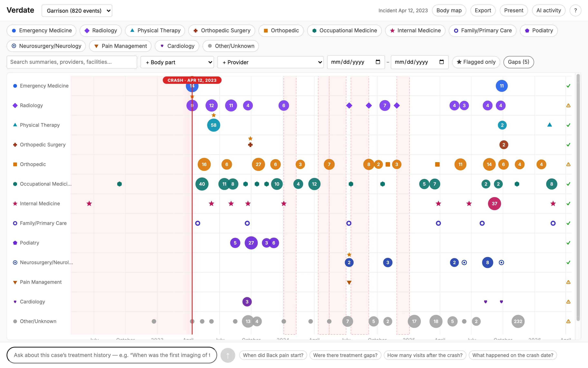Image resolution: width=588 pixels, height=368 pixels.
Task: Click the last Neurosurgery target-ring marker
Action: click(x=501, y=263)
